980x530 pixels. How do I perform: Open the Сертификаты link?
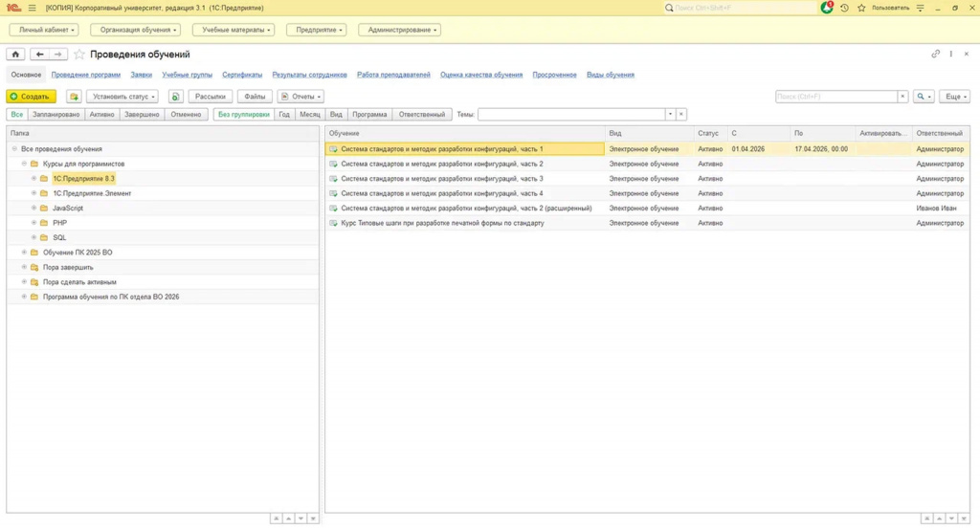tap(242, 75)
